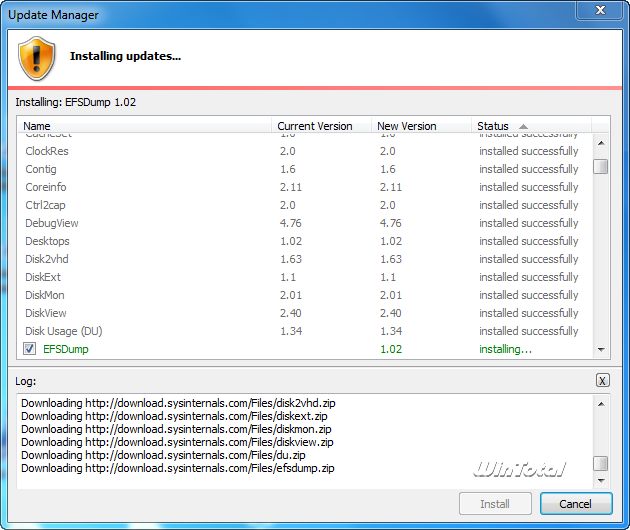This screenshot has height=530, width=630.
Task: Click DiskView current version 2.40
Action: pos(290,313)
